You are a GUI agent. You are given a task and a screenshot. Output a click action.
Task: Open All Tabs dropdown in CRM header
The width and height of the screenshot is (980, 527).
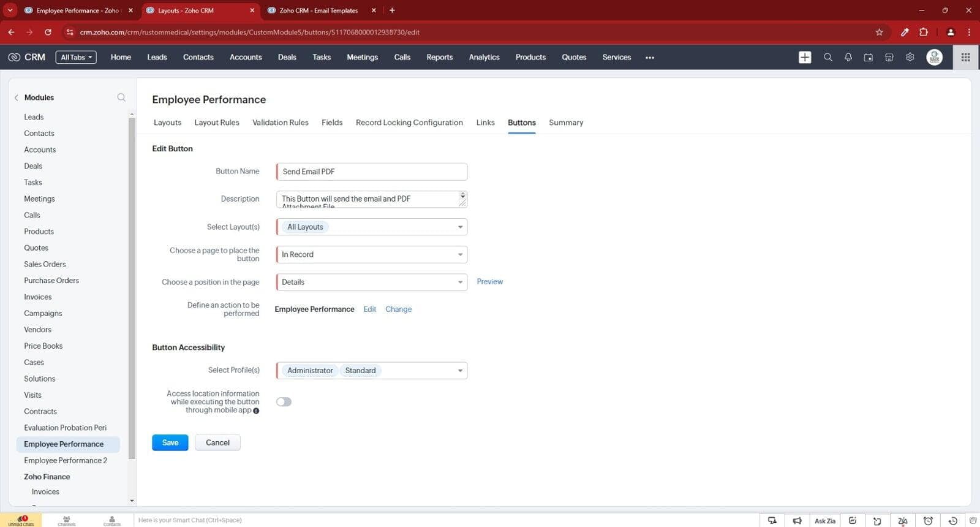point(76,57)
